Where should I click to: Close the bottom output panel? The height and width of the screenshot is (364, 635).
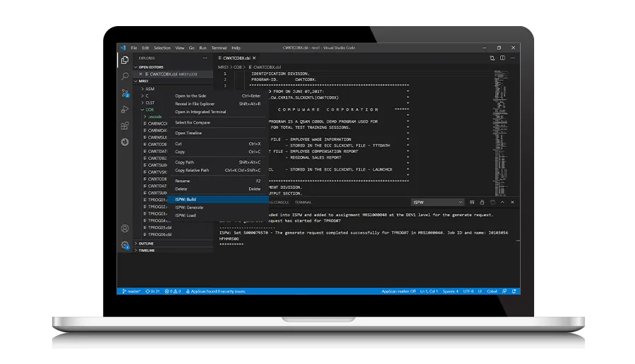pyautogui.click(x=512, y=202)
